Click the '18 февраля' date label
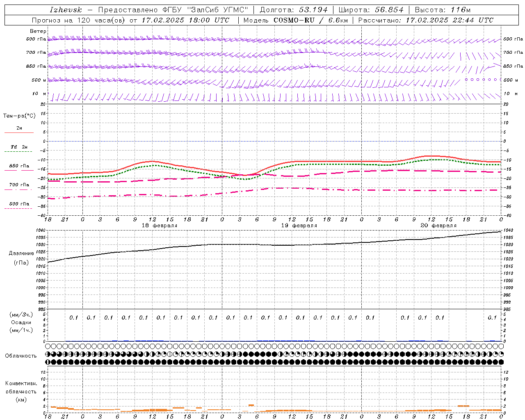Image resolution: width=525 pixels, height=420 pixels. 160,226
